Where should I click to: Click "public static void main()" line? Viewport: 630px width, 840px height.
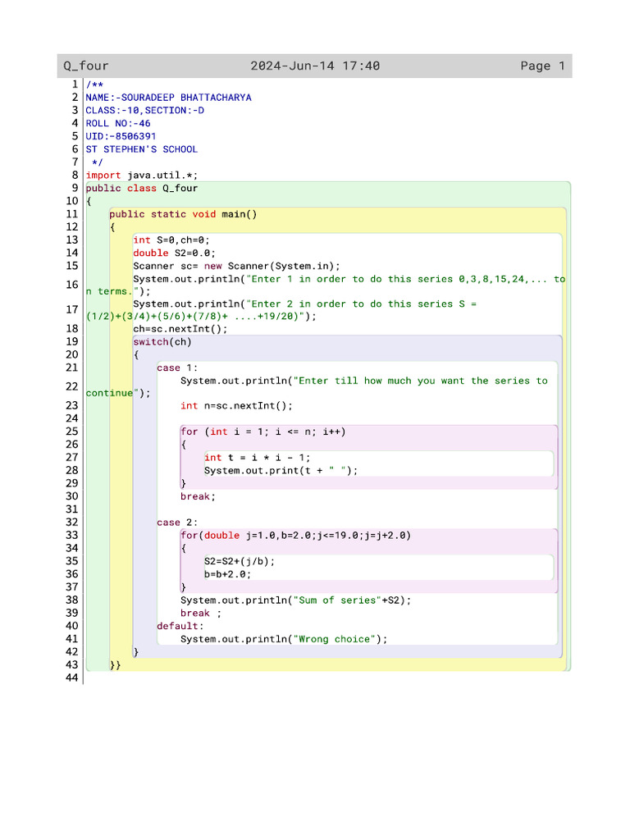[183, 214]
